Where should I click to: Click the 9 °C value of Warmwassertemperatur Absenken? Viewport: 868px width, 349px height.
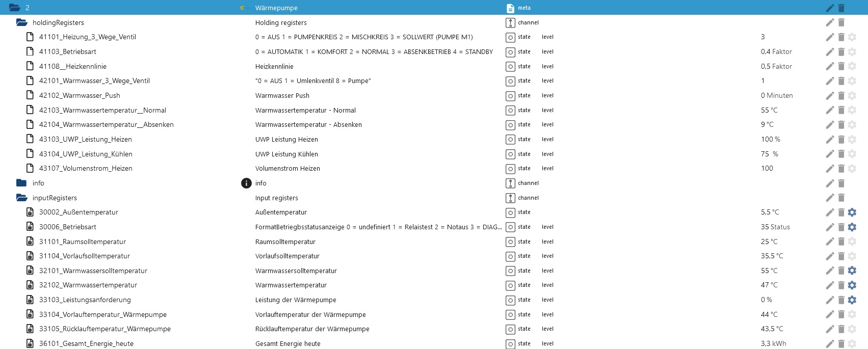click(767, 124)
